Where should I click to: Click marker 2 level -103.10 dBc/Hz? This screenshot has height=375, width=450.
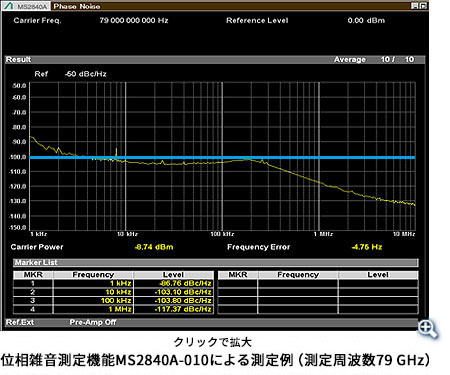[173, 292]
